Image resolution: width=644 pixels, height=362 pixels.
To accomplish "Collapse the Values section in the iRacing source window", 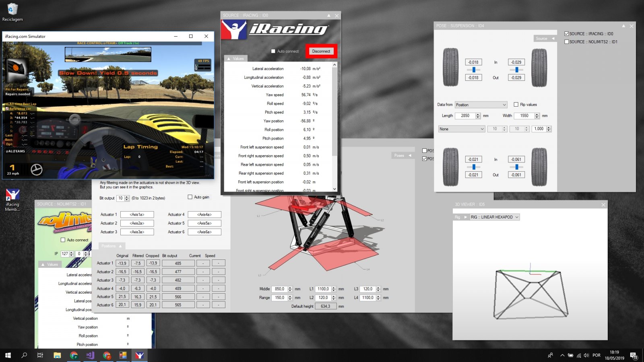I will click(x=236, y=59).
